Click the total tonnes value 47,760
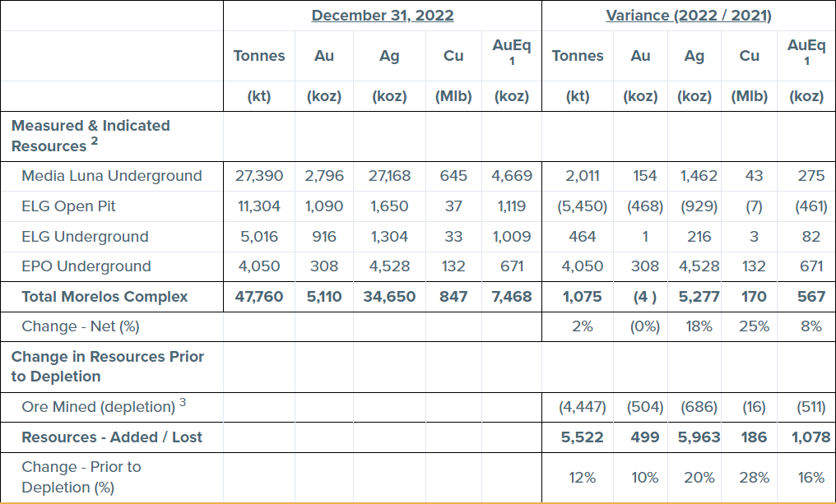Screen dimensions: 836x504 pyautogui.click(x=259, y=297)
